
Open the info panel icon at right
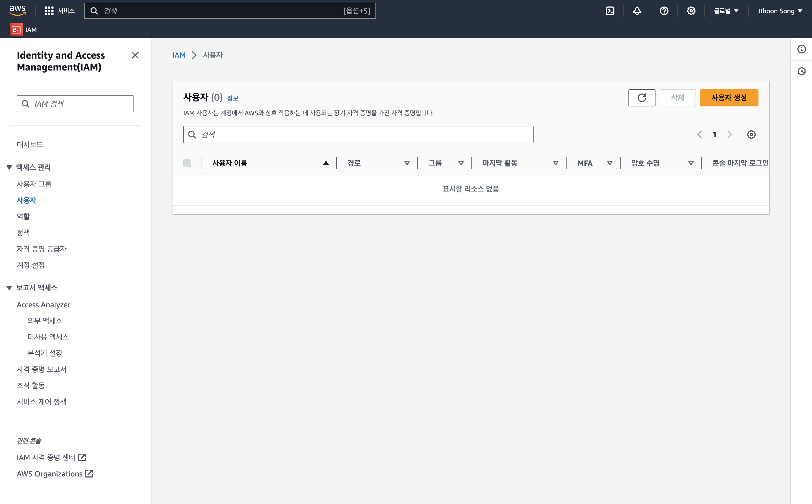(801, 49)
